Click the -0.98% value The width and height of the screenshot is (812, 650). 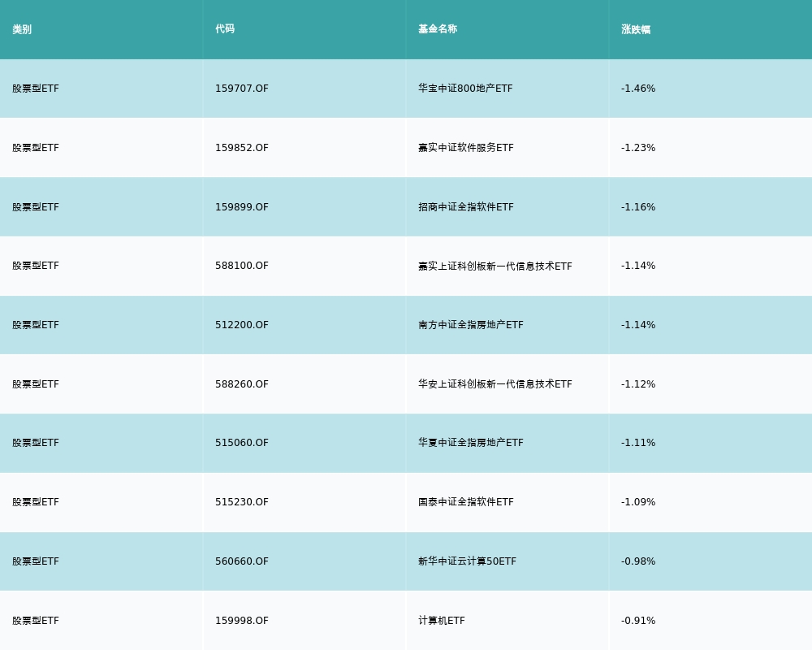click(638, 561)
